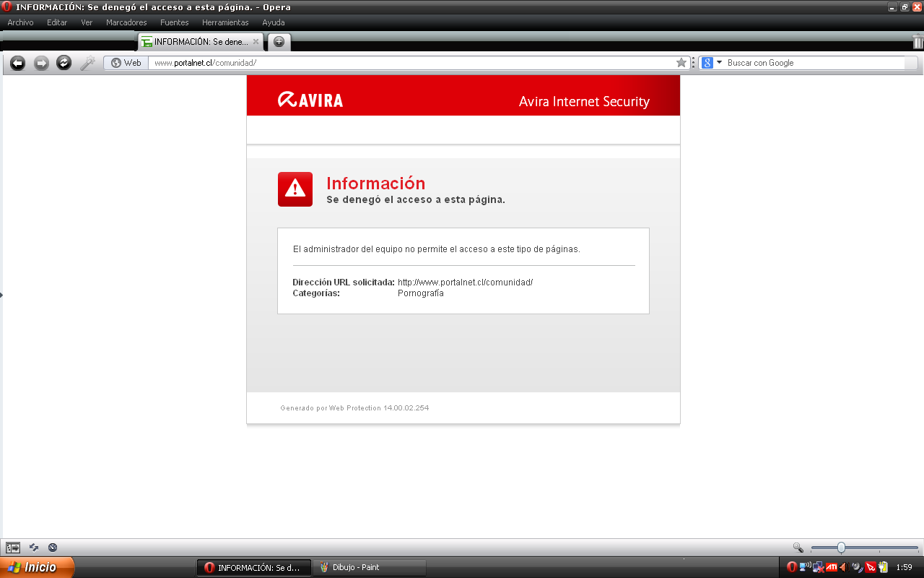
Task: Open Opera Link sync icon in status bar
Action: (x=34, y=548)
